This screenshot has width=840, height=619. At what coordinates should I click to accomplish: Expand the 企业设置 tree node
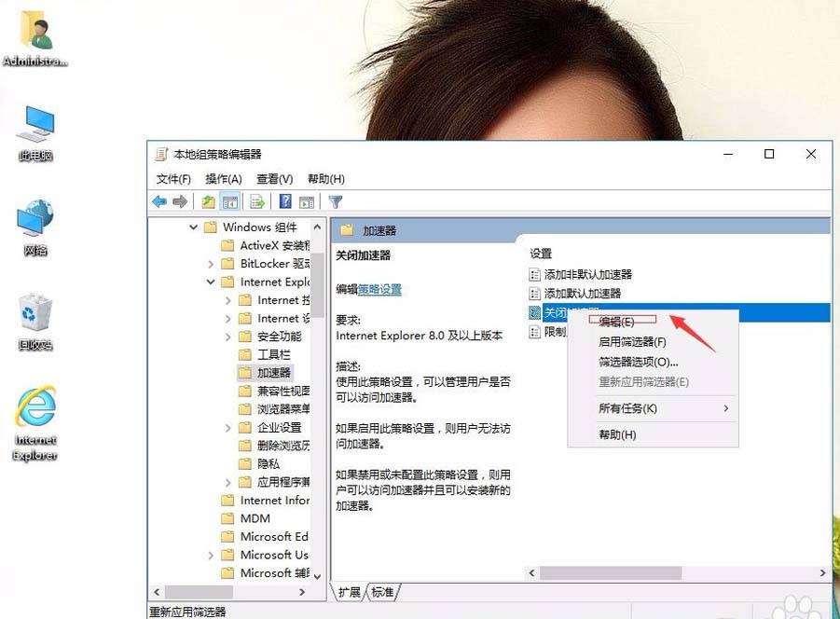(227, 428)
